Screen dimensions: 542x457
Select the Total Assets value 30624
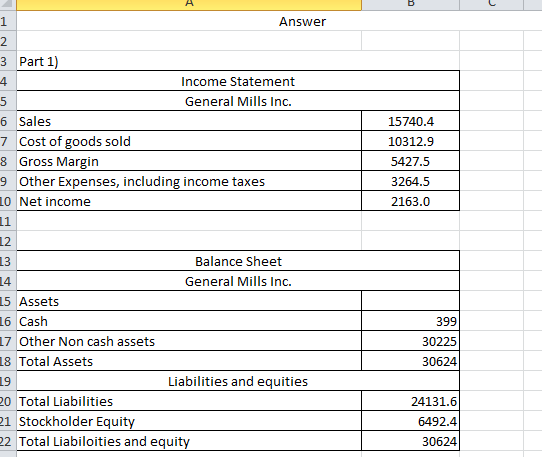tap(410, 361)
